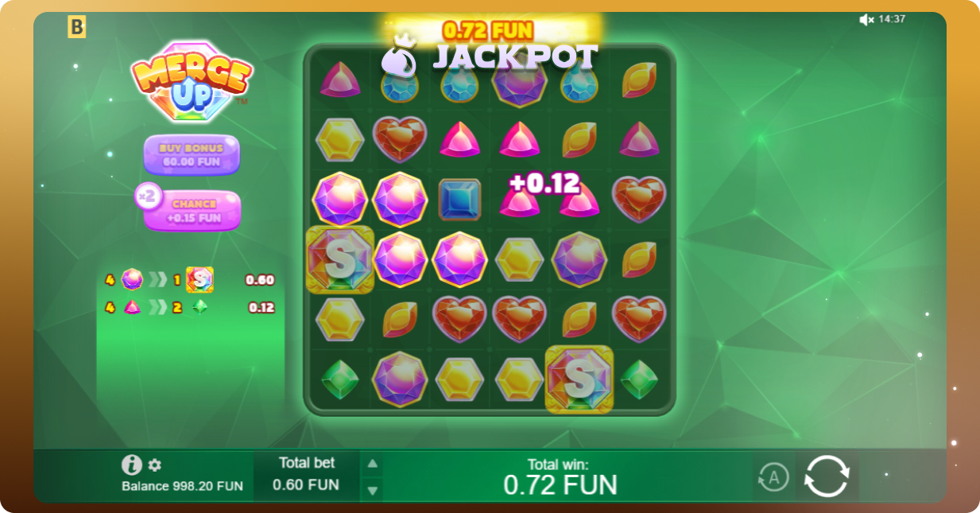
Task: Toggle the muted sound speaker icon
Action: tap(866, 20)
